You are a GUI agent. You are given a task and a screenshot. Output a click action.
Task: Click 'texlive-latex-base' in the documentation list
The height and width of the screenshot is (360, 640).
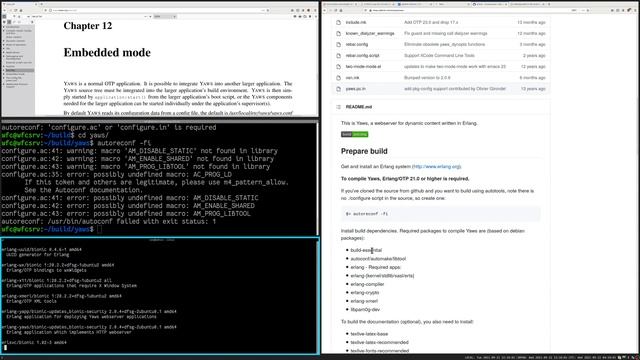[x=369, y=334]
